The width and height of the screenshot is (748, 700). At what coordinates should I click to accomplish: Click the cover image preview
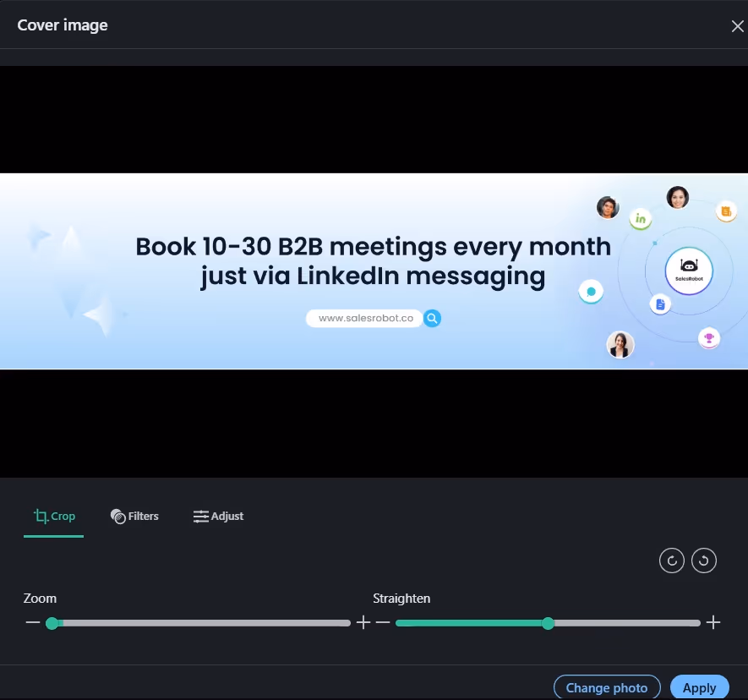[374, 271]
